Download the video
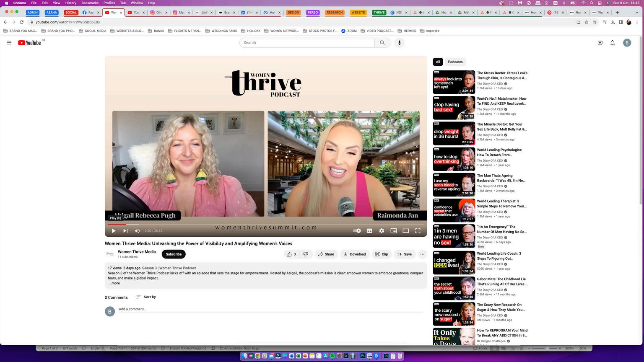 click(x=354, y=254)
